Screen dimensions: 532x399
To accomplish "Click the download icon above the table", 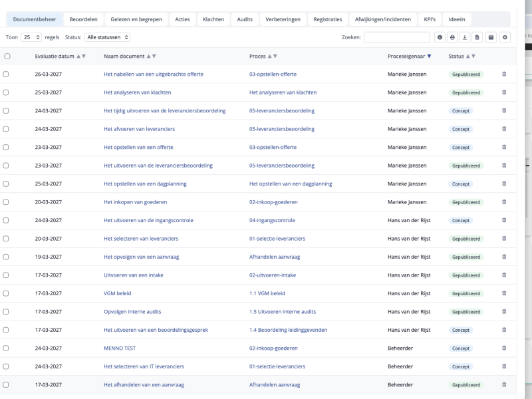I will 465,37.
